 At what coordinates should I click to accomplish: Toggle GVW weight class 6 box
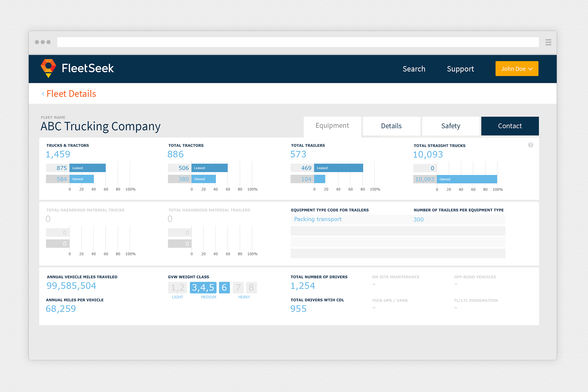[224, 288]
